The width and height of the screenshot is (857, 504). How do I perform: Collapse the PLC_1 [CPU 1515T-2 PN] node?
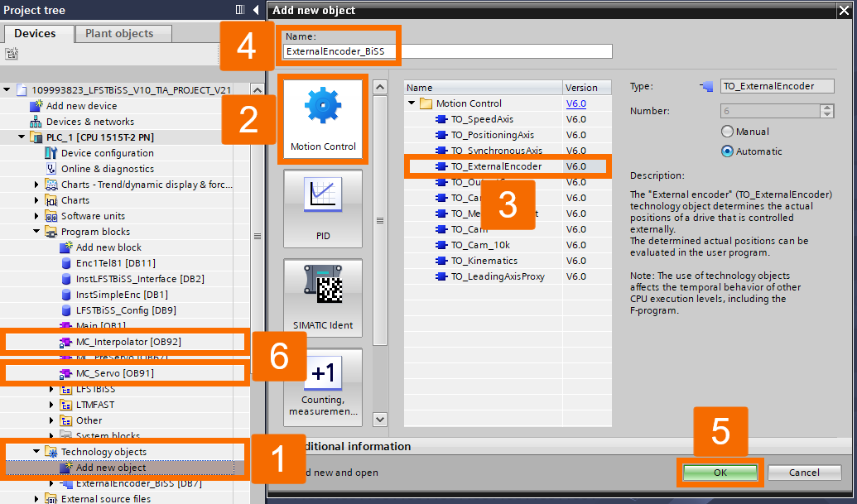[x=22, y=137]
